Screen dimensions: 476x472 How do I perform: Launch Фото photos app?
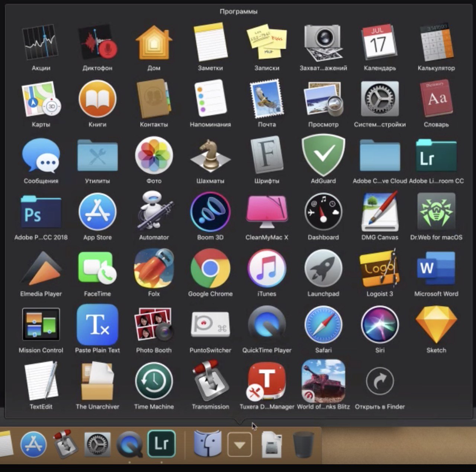pos(154,155)
